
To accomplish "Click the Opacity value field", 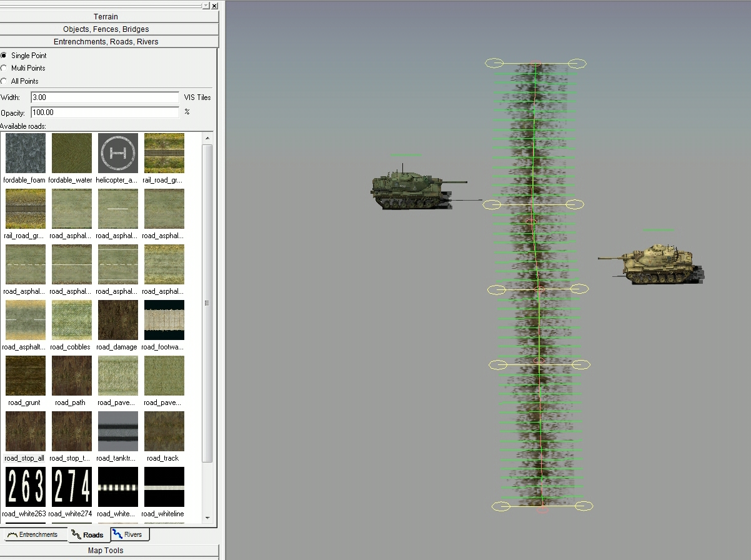I will tap(105, 112).
